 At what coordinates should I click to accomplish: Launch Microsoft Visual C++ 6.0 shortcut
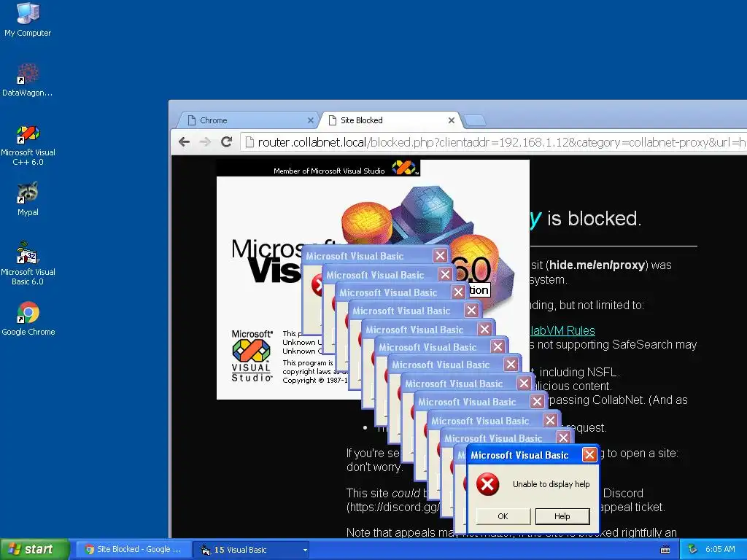(x=28, y=145)
